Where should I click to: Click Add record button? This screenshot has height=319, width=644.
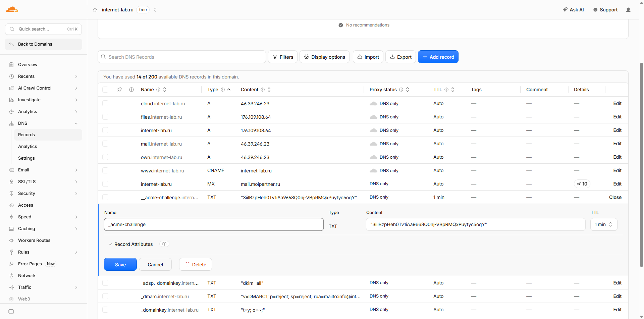(x=438, y=57)
